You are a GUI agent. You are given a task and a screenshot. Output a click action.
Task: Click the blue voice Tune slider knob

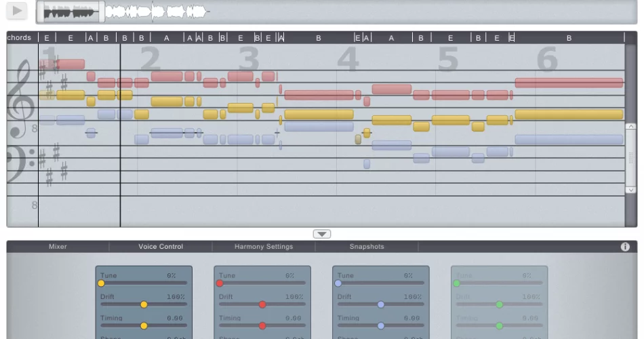(x=338, y=283)
